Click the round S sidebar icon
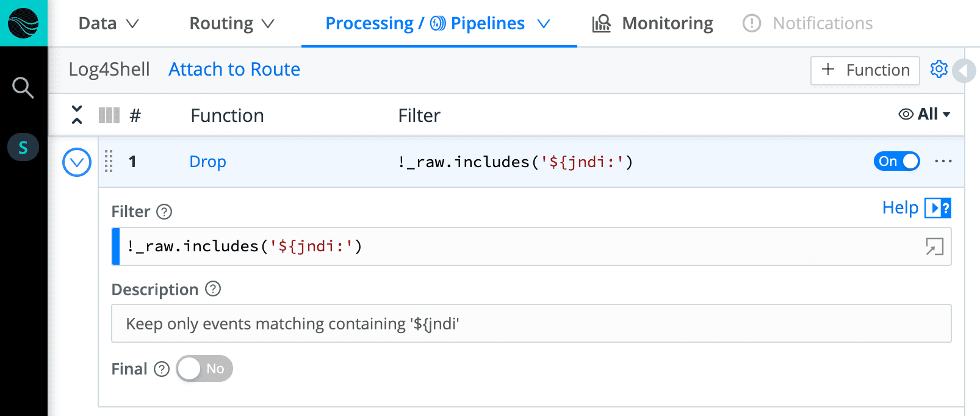 (23, 148)
